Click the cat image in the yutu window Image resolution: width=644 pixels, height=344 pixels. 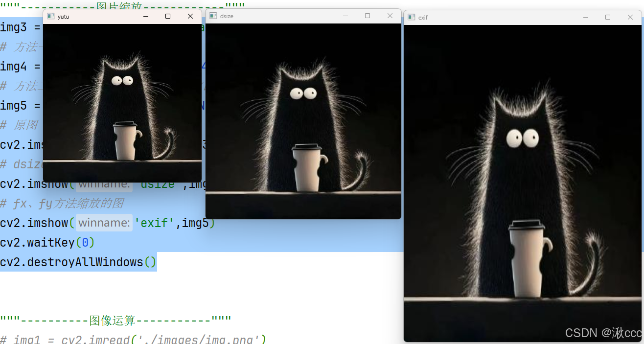122,103
